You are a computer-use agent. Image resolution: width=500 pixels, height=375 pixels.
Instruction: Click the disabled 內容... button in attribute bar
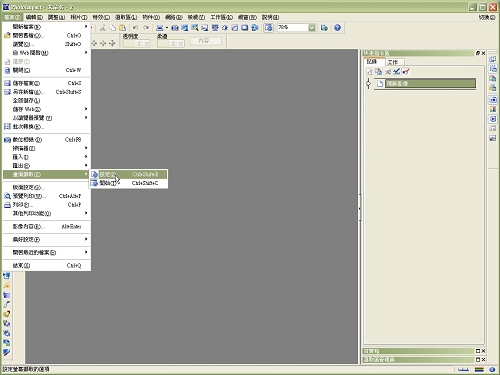point(206,41)
